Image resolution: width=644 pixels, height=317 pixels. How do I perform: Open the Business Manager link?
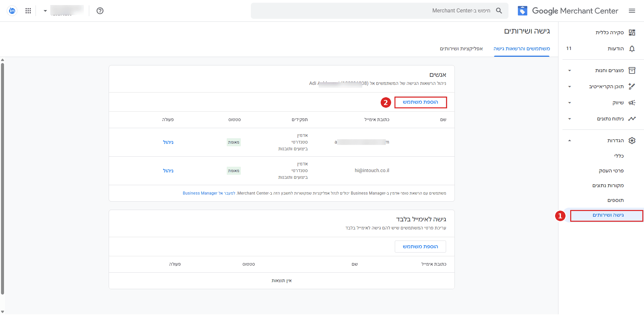pyautogui.click(x=209, y=193)
